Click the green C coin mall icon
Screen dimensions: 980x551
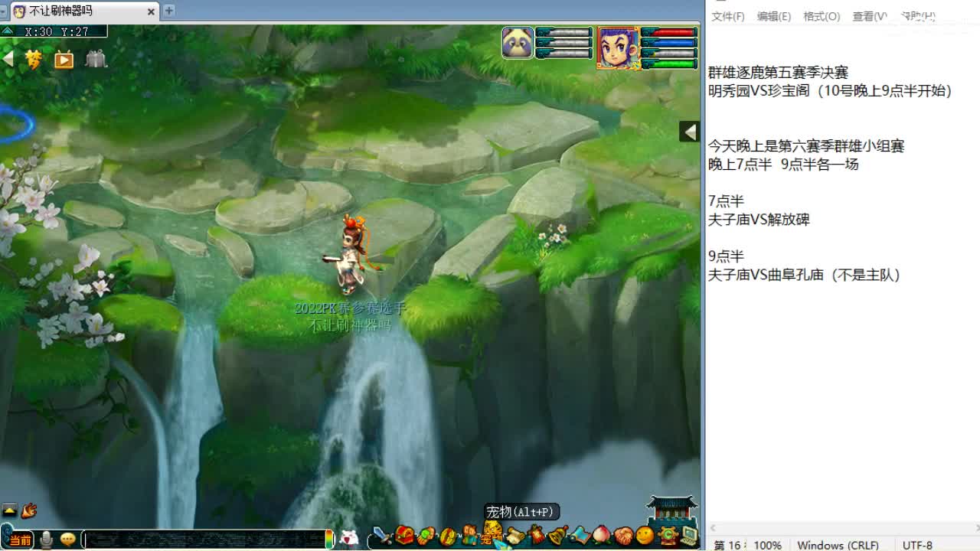coord(668,535)
